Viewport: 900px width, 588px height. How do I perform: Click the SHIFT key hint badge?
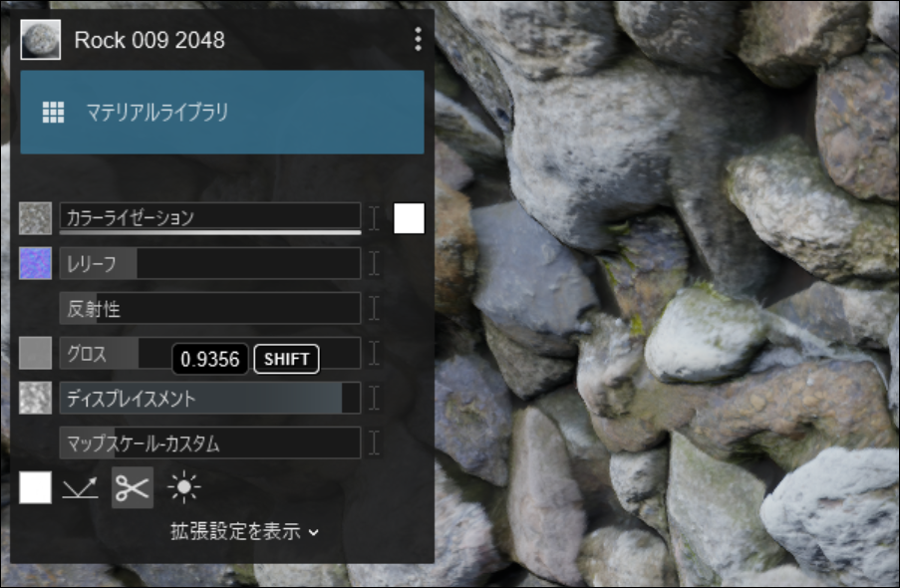(286, 359)
